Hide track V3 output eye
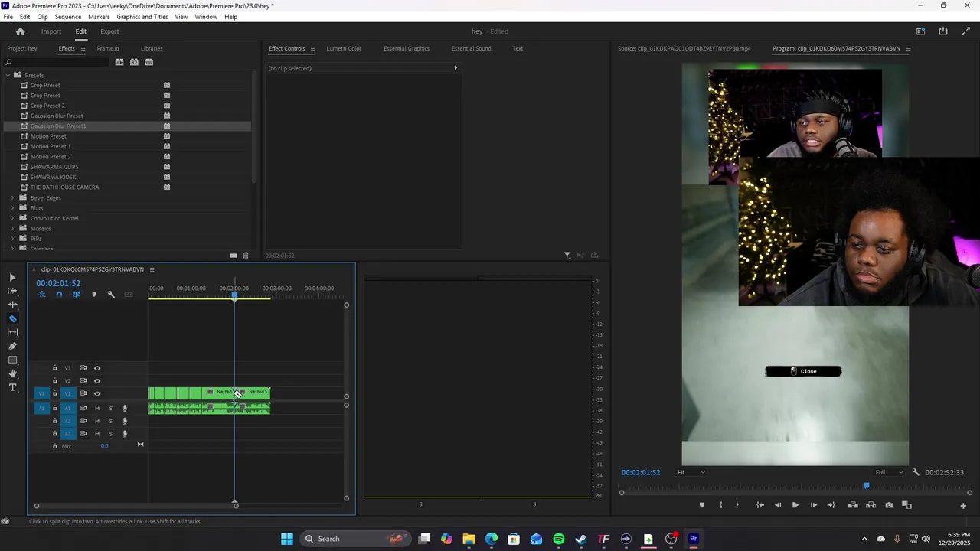This screenshot has height=551, width=980. pos(97,368)
